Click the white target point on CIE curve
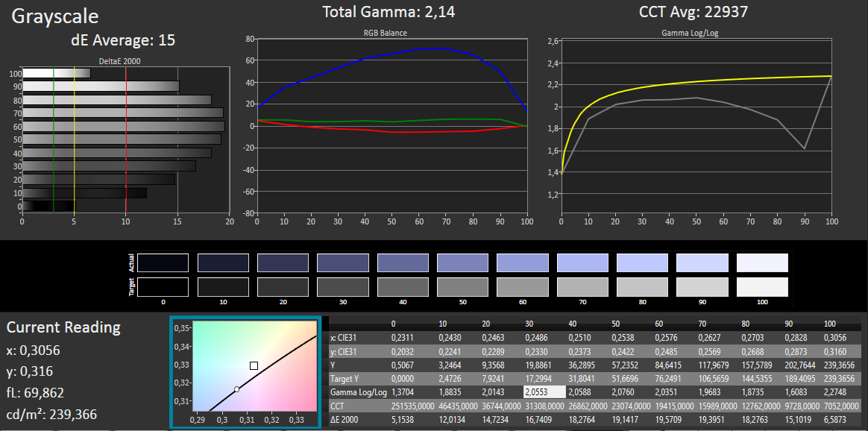 pyautogui.click(x=236, y=389)
